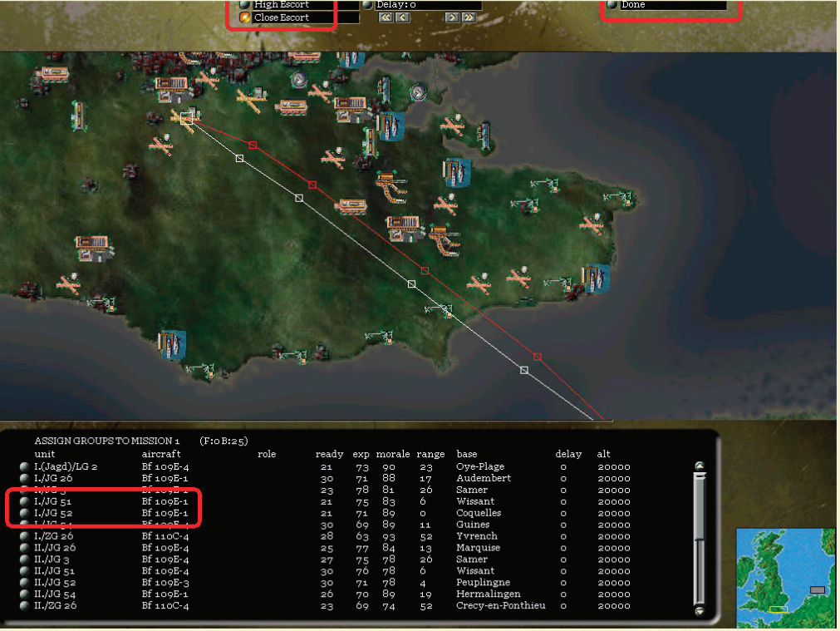The image size is (840, 631).
Task: Click the 'Hermalingen' base cell
Action: (488, 594)
